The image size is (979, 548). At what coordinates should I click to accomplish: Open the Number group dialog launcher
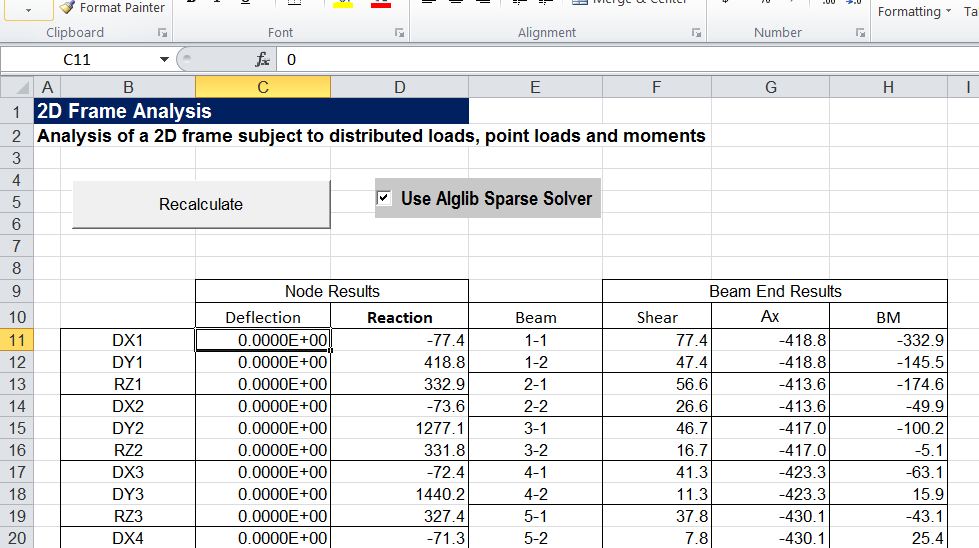[x=860, y=33]
